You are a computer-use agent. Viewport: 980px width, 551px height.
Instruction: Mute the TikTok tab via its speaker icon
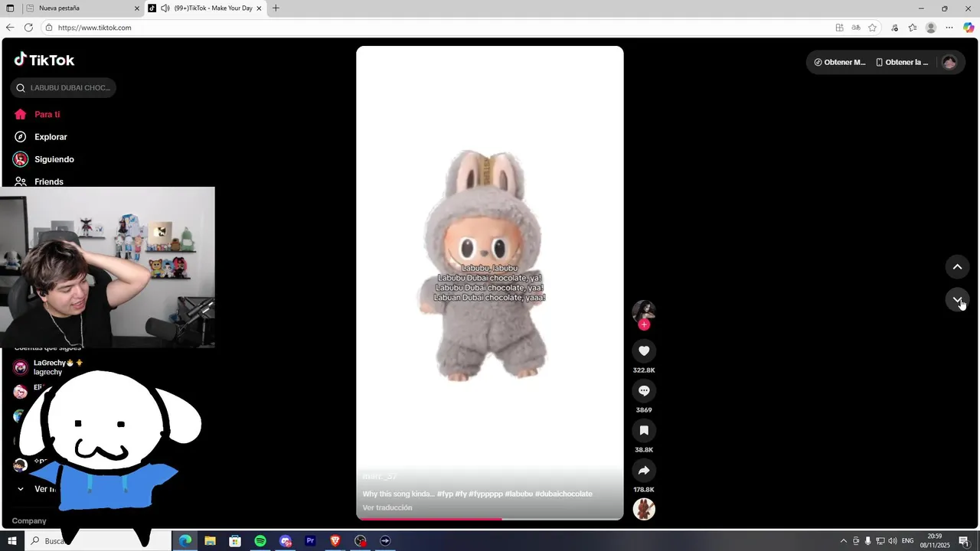tap(165, 8)
